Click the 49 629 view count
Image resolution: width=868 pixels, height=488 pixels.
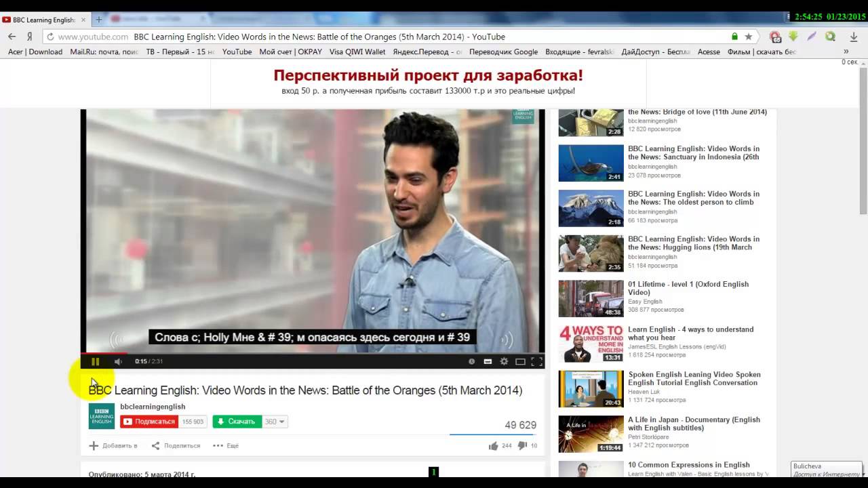pos(520,425)
